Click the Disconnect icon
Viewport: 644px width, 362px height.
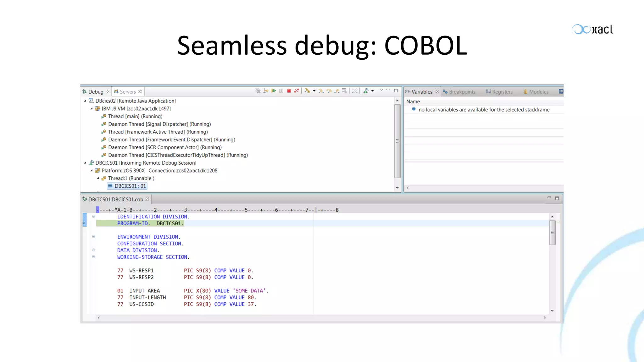[x=296, y=91]
